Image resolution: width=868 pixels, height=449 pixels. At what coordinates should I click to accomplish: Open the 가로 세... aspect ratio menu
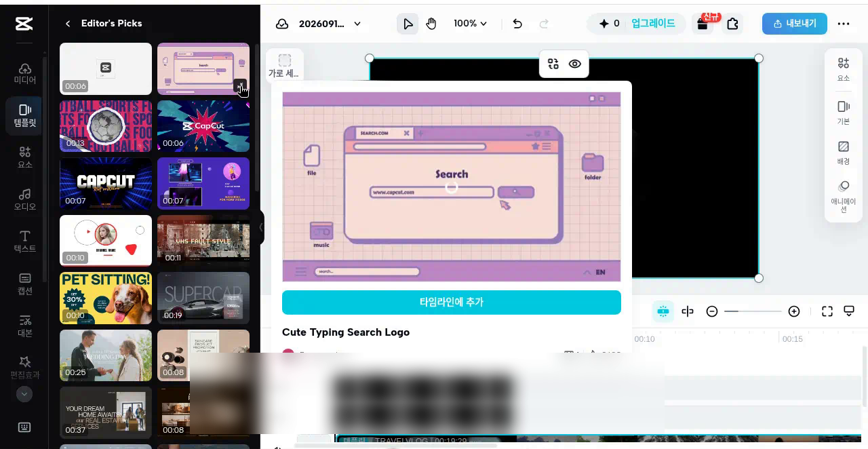[284, 66]
